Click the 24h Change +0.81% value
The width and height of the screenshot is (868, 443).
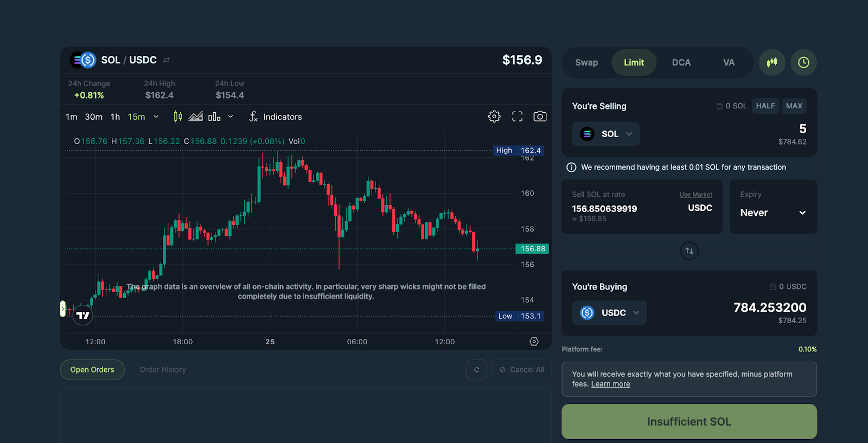(x=89, y=95)
